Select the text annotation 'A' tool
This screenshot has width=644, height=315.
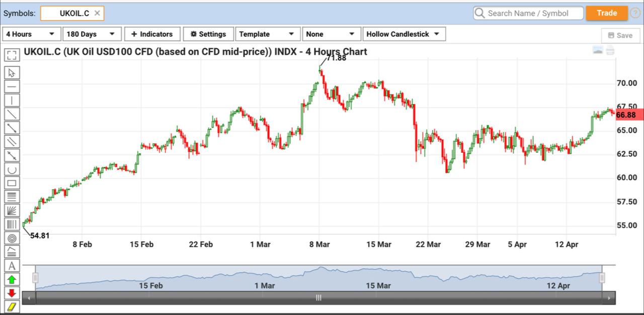tap(12, 265)
